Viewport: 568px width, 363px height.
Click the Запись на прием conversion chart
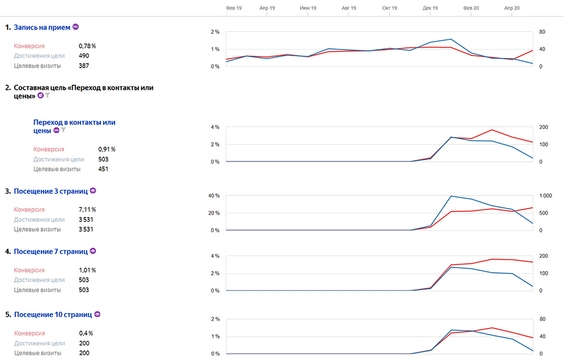tap(379, 49)
